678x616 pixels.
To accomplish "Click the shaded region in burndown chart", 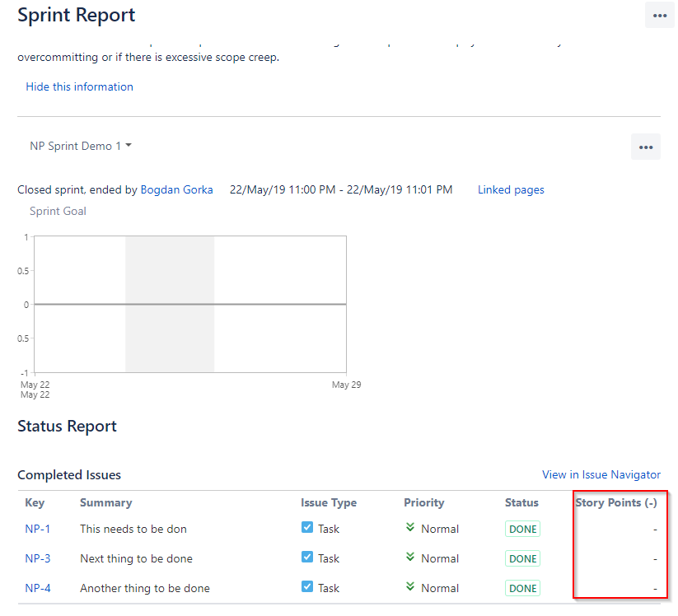I will pyautogui.click(x=170, y=304).
